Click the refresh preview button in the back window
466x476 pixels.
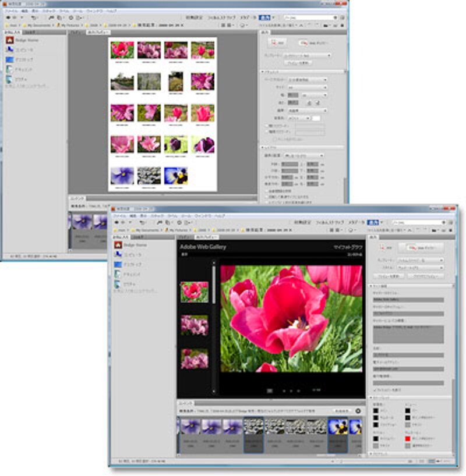pyautogui.click(x=298, y=62)
